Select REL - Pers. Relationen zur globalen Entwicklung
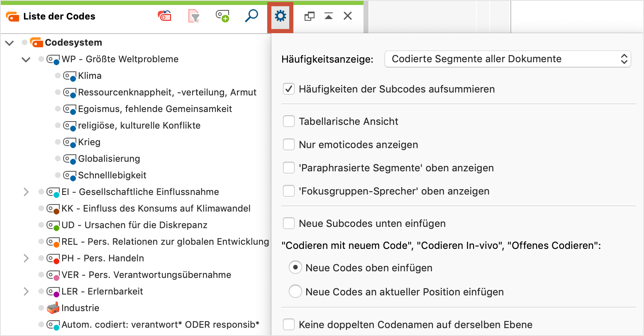The height and width of the screenshot is (336, 644). tap(165, 241)
